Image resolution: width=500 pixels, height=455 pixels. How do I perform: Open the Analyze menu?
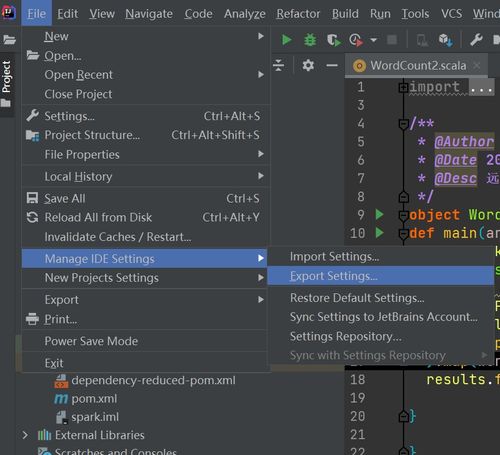pos(245,14)
